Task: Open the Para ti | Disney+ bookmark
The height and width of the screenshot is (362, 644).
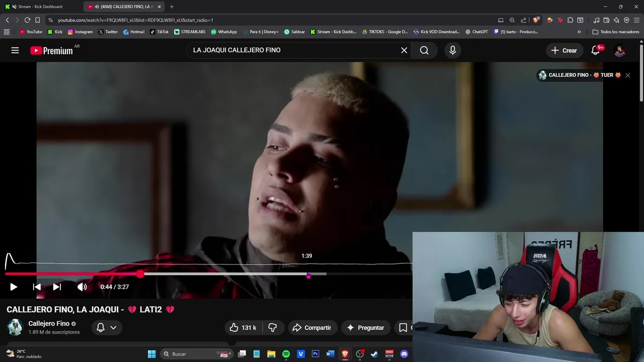Action: pos(261,32)
